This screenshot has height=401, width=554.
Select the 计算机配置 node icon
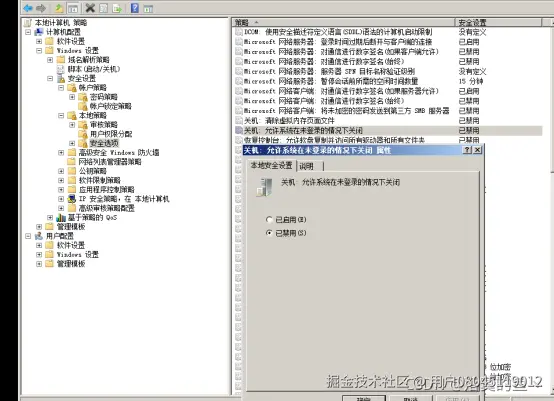pyautogui.click(x=39, y=32)
